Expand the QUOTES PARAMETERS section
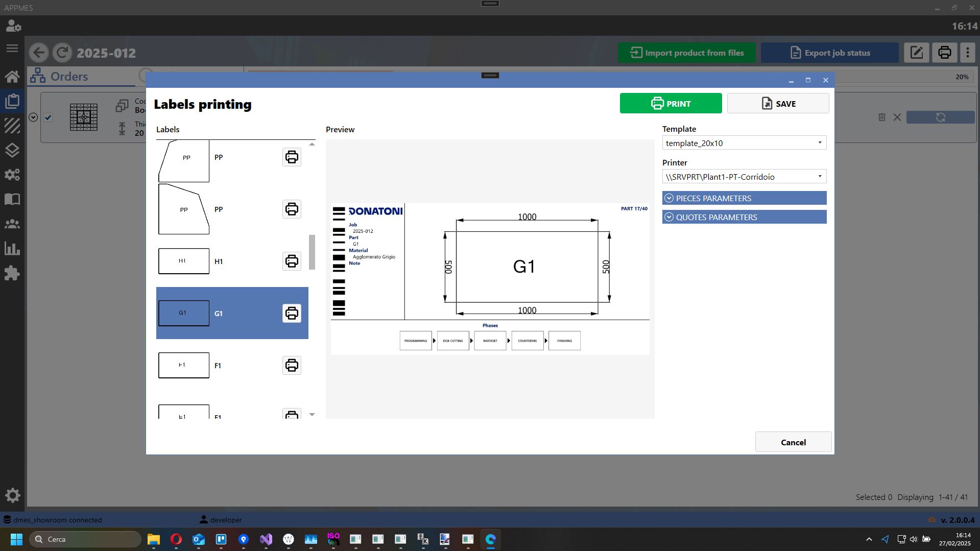 pos(744,217)
